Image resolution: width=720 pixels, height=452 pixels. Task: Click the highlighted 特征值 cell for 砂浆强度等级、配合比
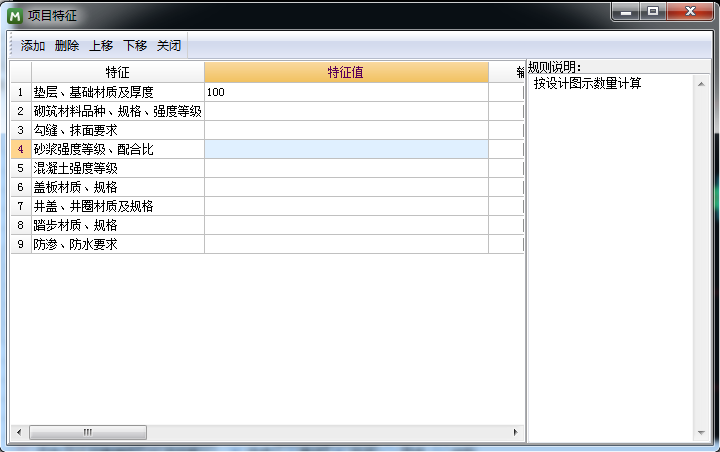[346, 149]
